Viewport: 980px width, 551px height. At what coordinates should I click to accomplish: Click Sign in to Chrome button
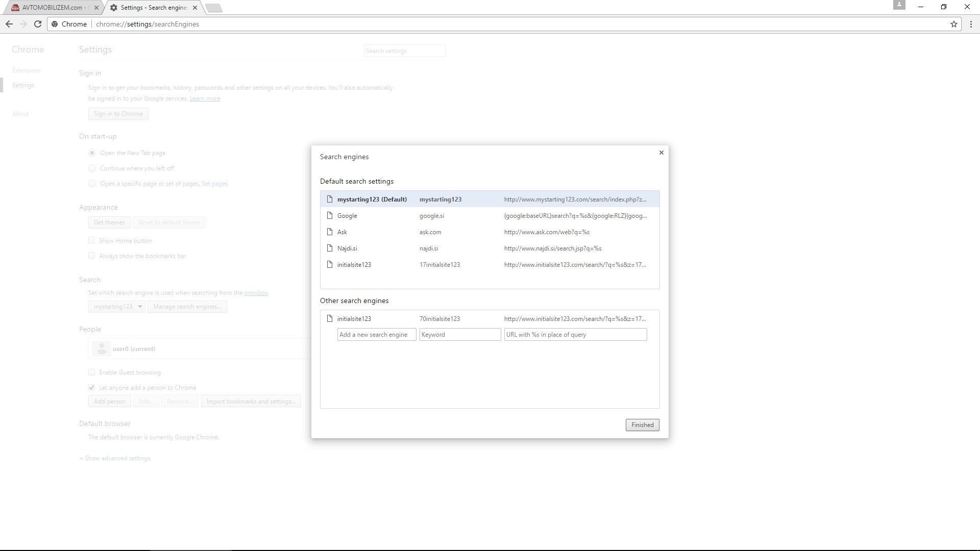tap(118, 114)
